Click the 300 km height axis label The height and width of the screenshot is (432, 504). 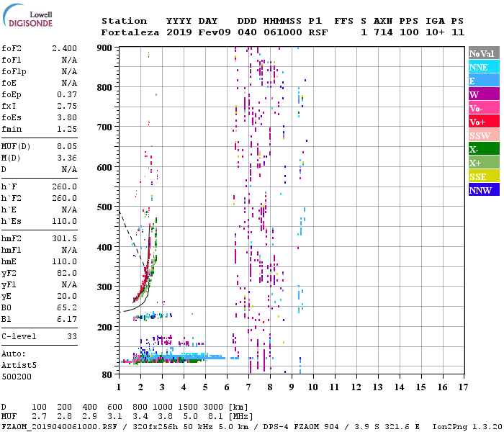[x=104, y=287]
